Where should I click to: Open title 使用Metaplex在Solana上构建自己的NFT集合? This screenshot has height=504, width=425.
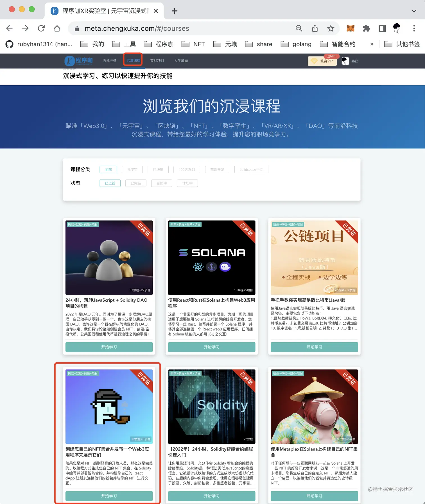tap(314, 452)
